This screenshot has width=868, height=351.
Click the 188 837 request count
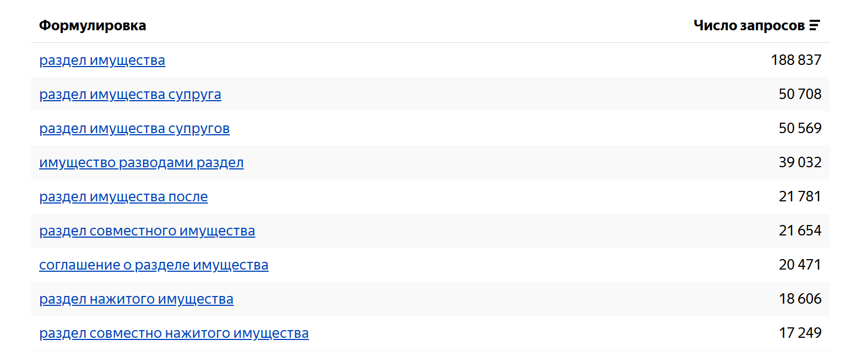(796, 60)
